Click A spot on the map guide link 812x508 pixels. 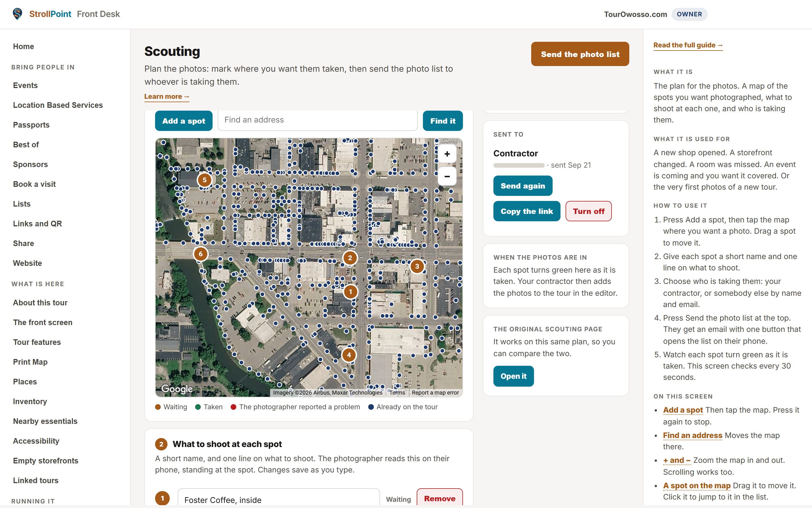[x=697, y=486]
